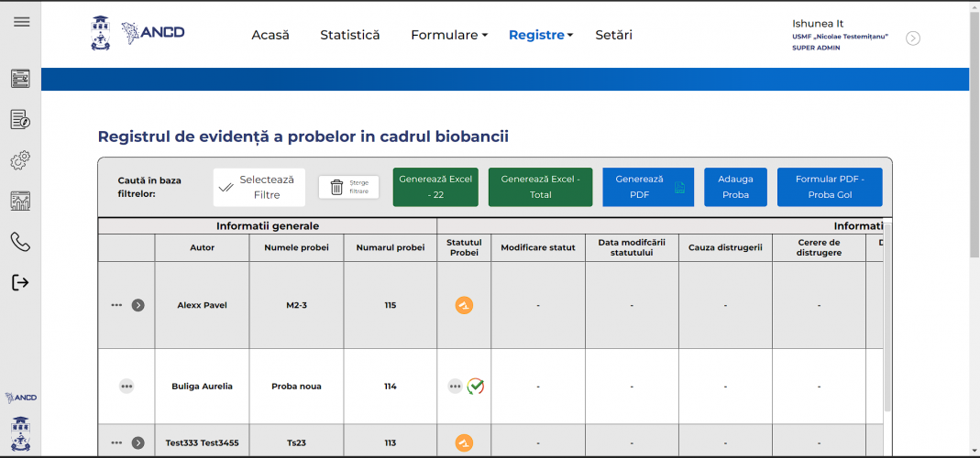
Task: Click the orange status icon for probe 113
Action: [x=464, y=443]
